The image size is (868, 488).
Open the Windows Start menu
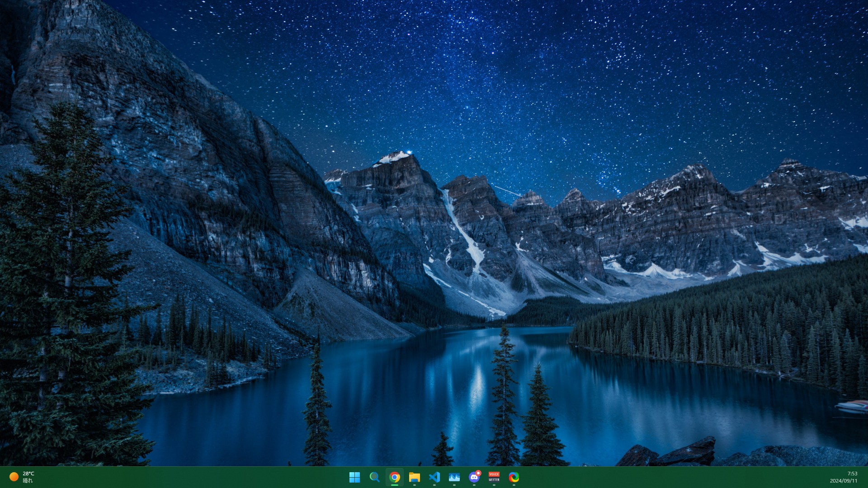(x=354, y=477)
